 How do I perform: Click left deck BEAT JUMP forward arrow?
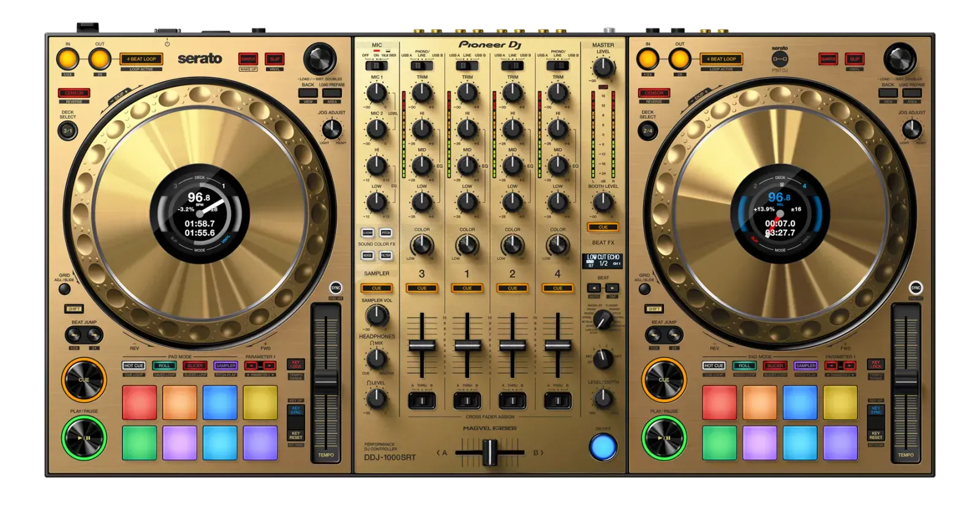coord(94,335)
